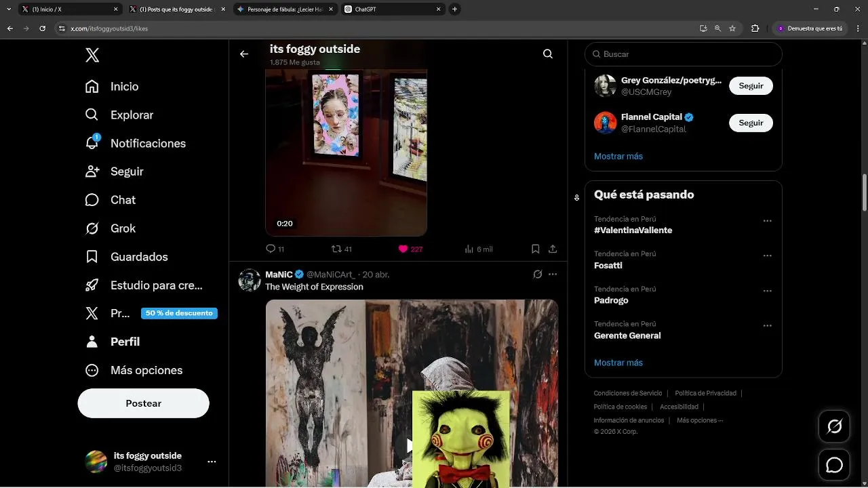
Task: Open Fosatti trend
Action: pos(608,266)
